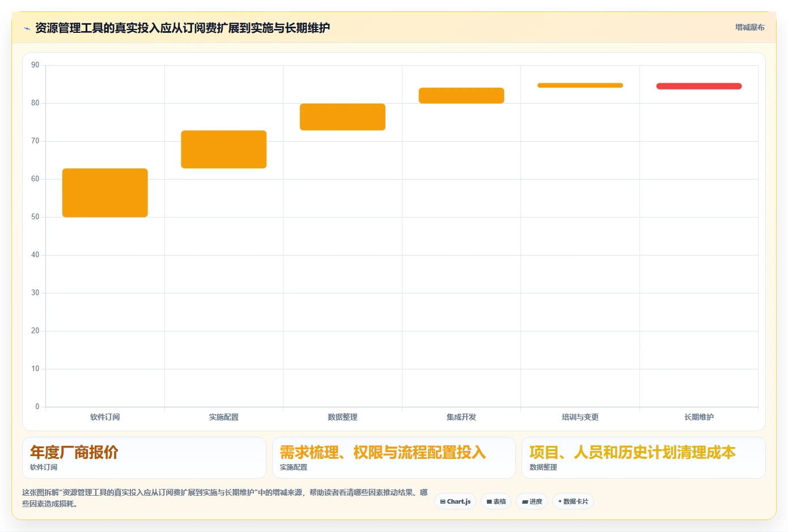Select the 软件订阅 waterfall bar
This screenshot has height=532, width=788.
105,193
